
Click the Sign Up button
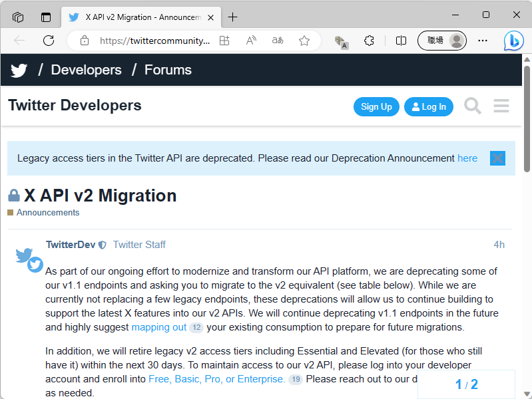point(376,107)
